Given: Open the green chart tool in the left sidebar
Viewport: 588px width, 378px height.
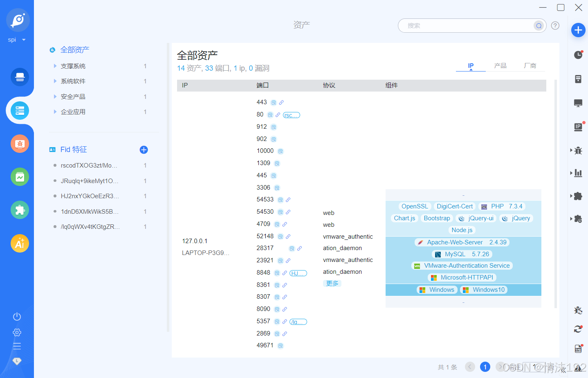Looking at the screenshot, I should (20, 177).
